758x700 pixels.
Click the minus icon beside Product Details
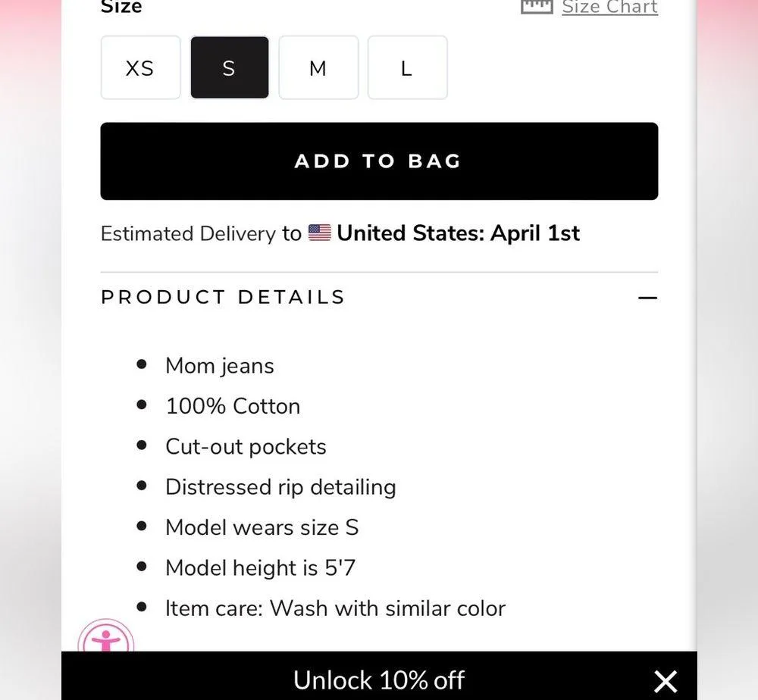pos(647,298)
